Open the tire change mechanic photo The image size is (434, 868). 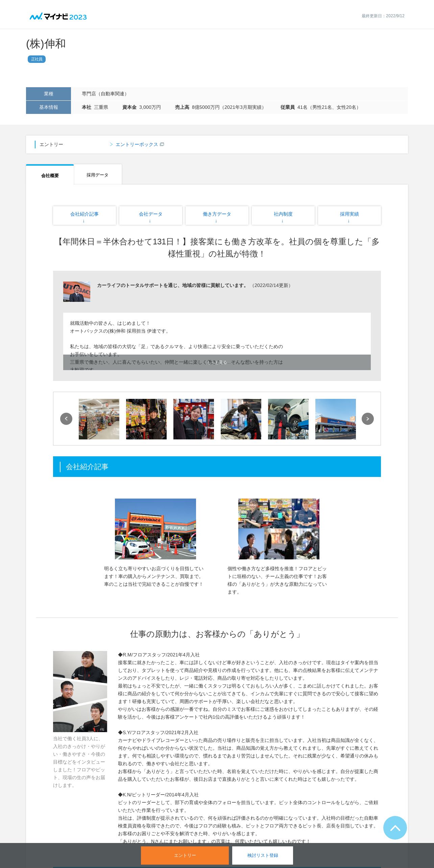point(288,419)
